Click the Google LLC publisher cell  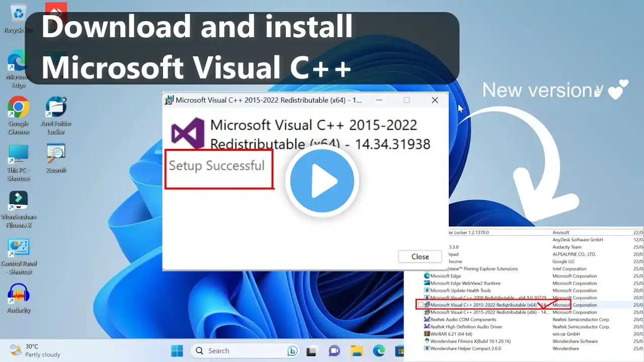(563, 261)
